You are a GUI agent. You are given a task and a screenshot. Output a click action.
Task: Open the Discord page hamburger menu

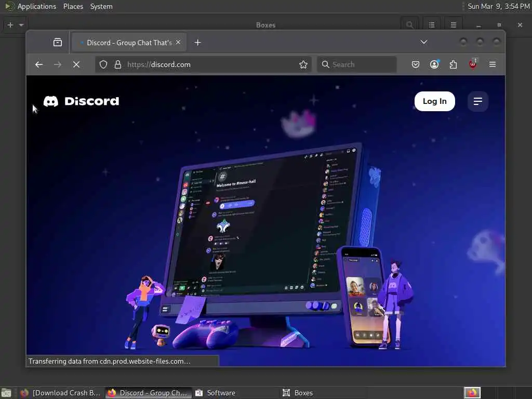pos(478,101)
